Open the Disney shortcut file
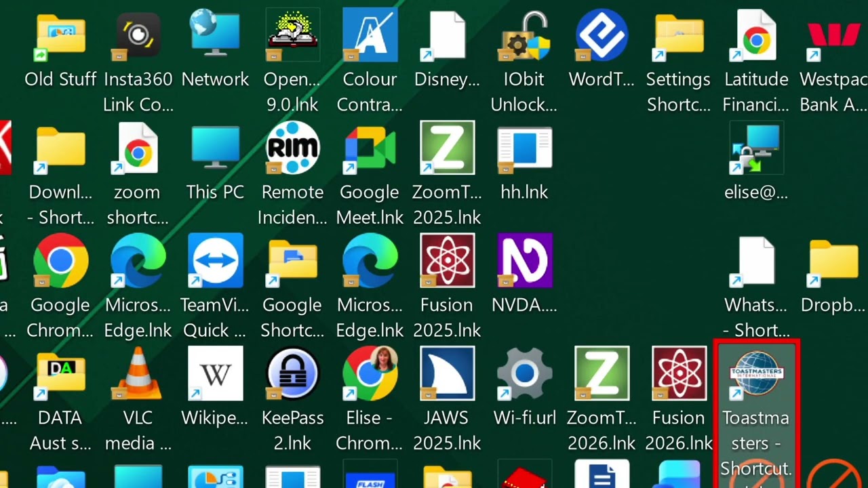Viewport: 868px width, 488px height. click(447, 35)
